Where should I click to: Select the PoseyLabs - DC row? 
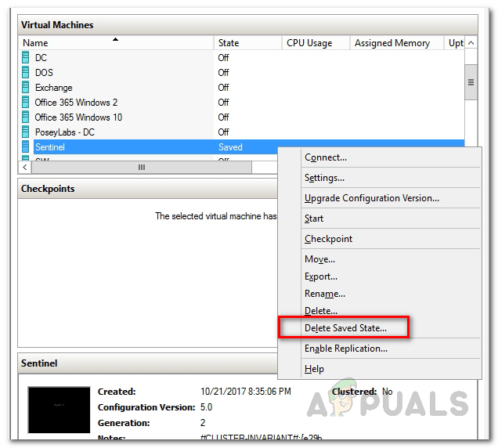pyautogui.click(x=243, y=132)
